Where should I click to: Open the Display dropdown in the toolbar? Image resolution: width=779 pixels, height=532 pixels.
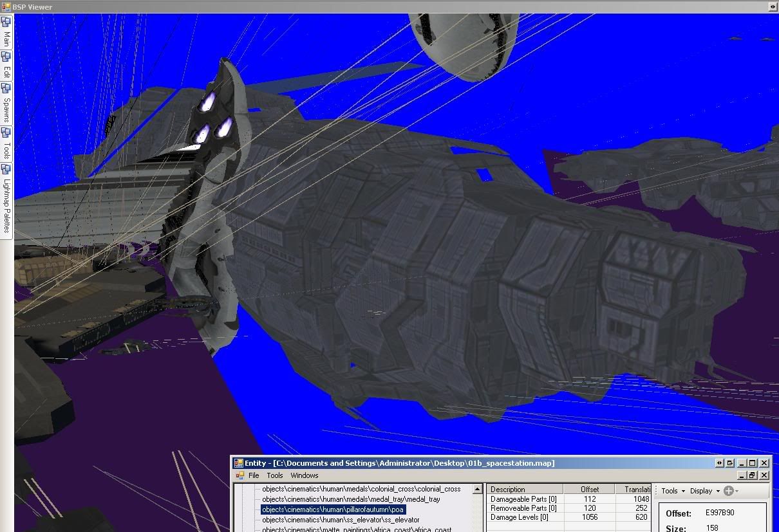coord(705,491)
